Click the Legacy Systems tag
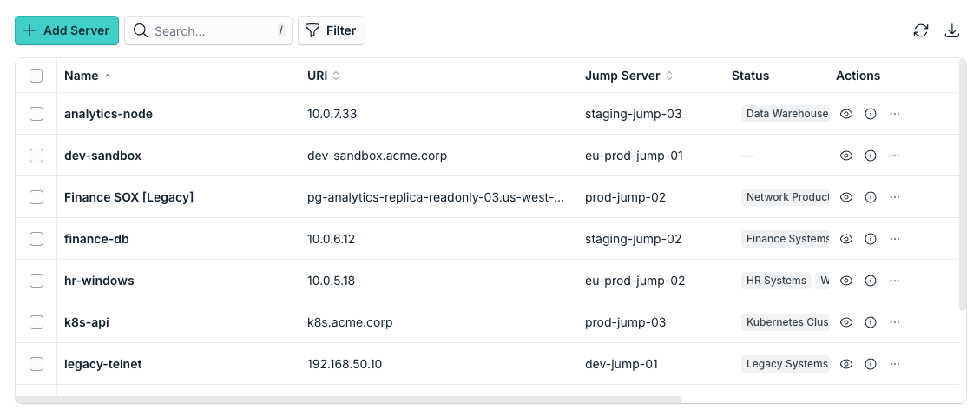The image size is (980, 417). (785, 364)
